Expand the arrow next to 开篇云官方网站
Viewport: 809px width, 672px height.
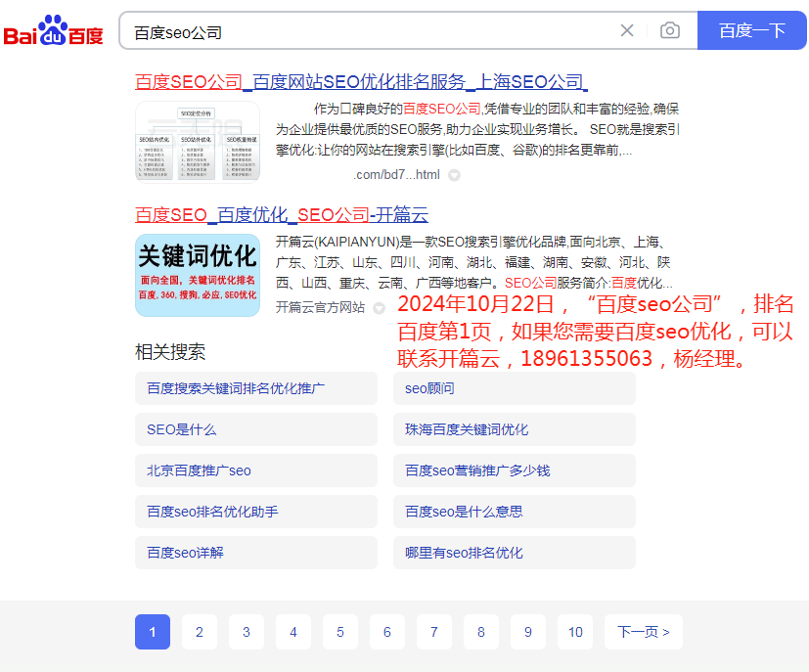379,306
